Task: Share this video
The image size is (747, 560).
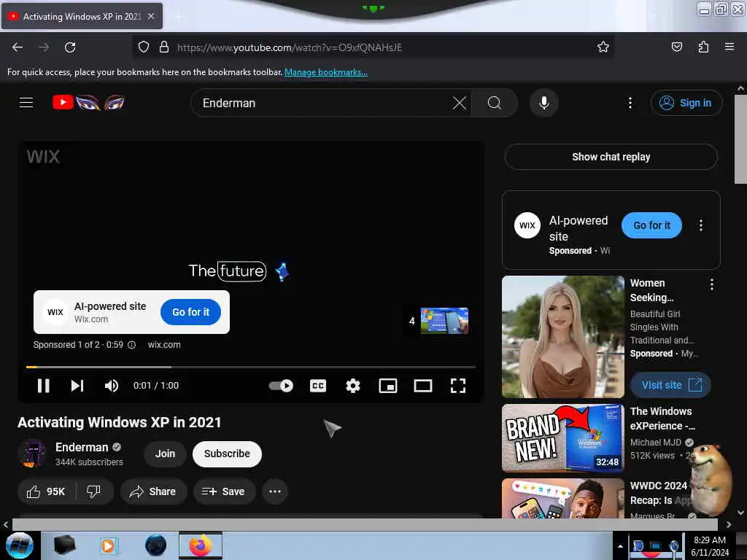Action: pos(153,491)
